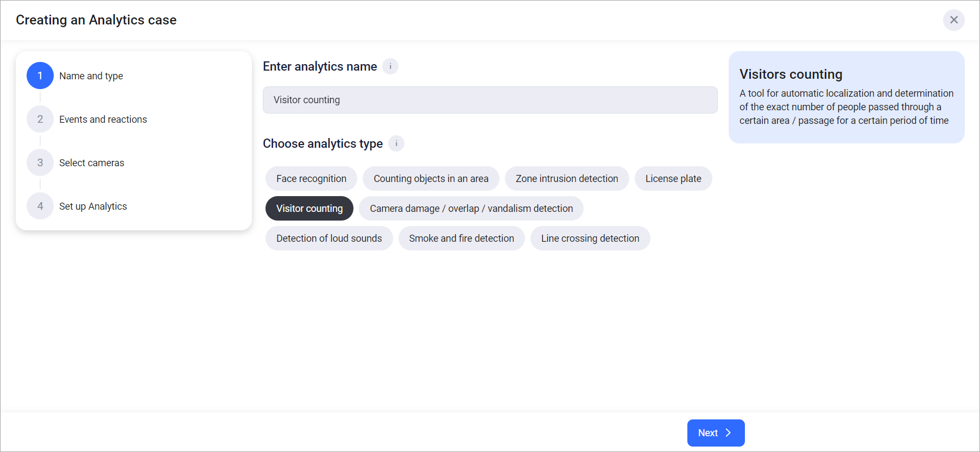Select Smoke and fire detection chip
This screenshot has width=980, height=452.
pos(461,238)
